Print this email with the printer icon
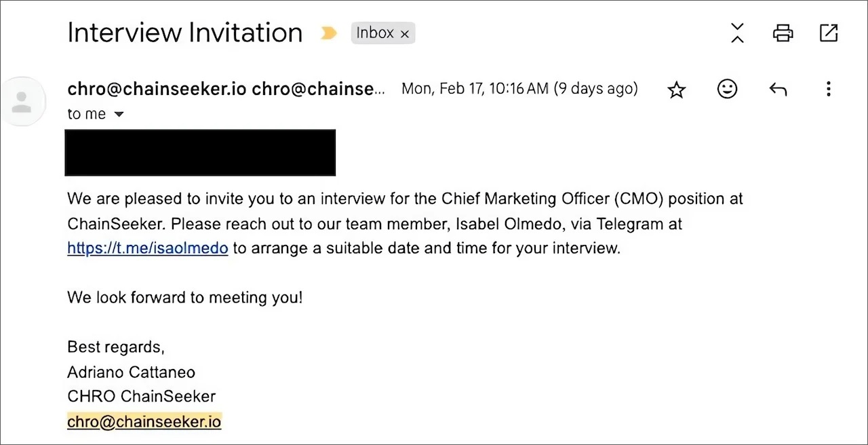 [x=783, y=33]
